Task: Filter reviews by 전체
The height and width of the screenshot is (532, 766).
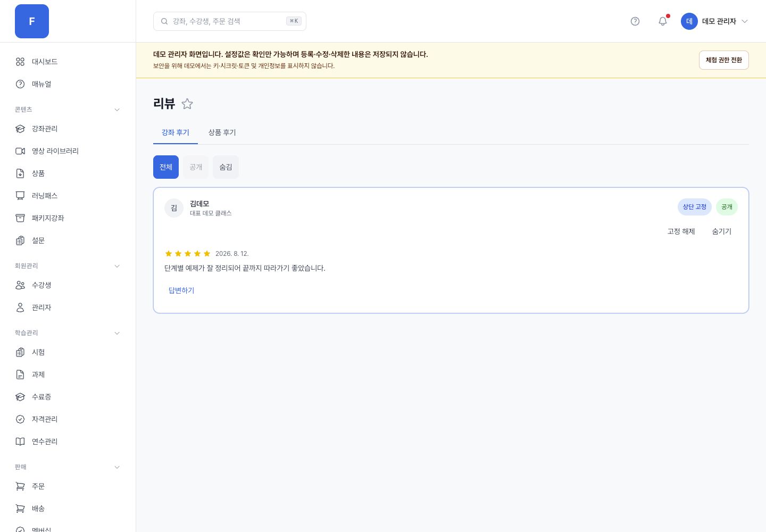Action: (x=166, y=167)
